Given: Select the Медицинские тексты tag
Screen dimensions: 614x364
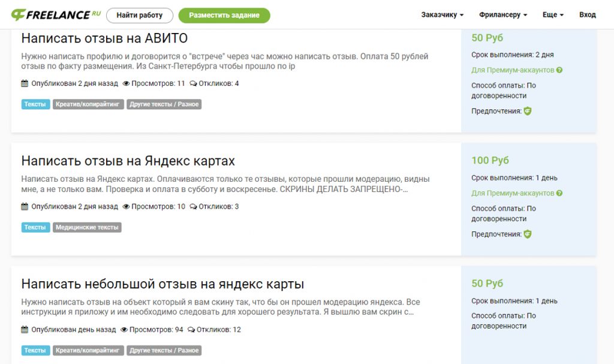Looking at the screenshot, I should point(87,227).
